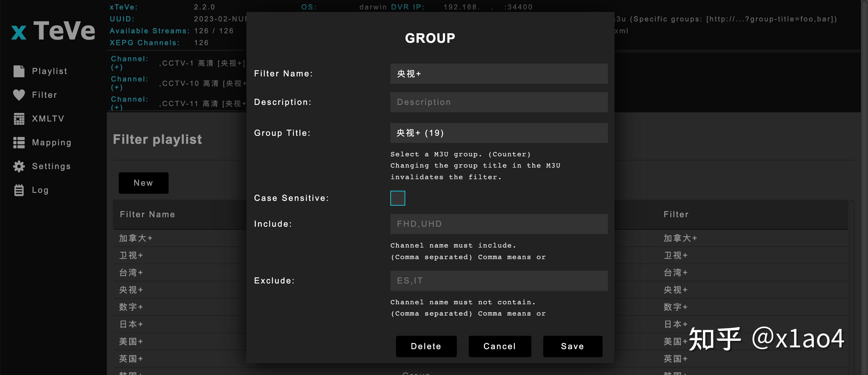Open Mapping via list icon
Image resolution: width=868 pixels, height=375 pixels.
click(19, 142)
